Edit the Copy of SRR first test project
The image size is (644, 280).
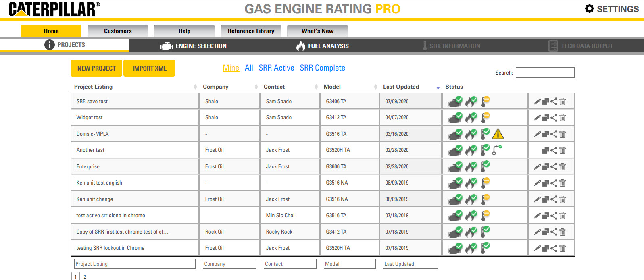pyautogui.click(x=537, y=232)
